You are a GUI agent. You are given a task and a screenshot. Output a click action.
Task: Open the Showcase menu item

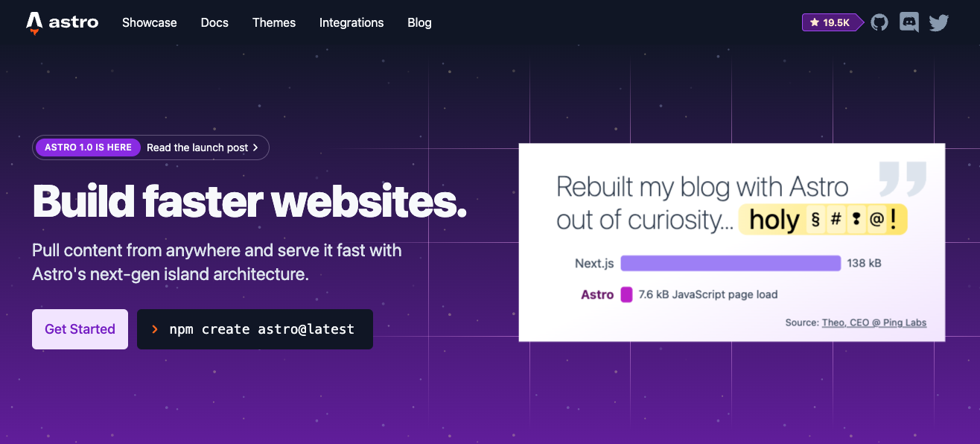150,22
